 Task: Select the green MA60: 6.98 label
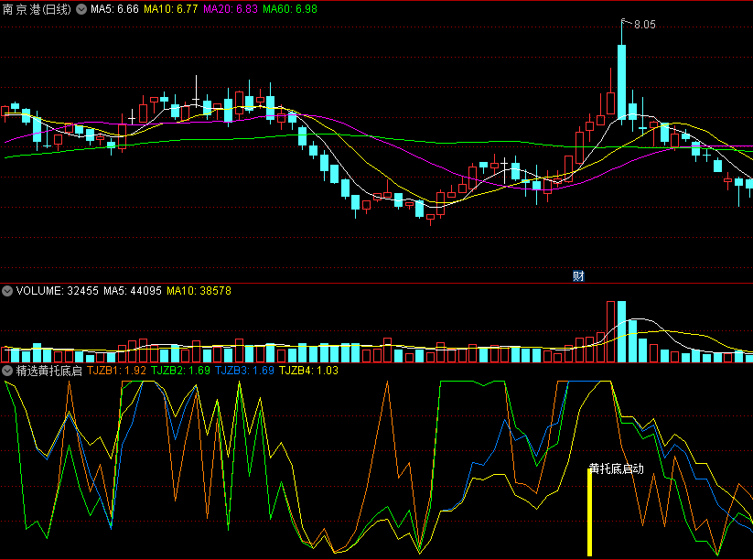click(290, 9)
